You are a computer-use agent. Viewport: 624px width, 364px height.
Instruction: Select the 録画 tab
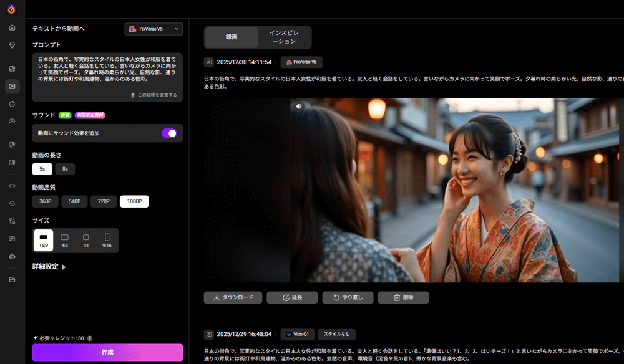pyautogui.click(x=231, y=37)
